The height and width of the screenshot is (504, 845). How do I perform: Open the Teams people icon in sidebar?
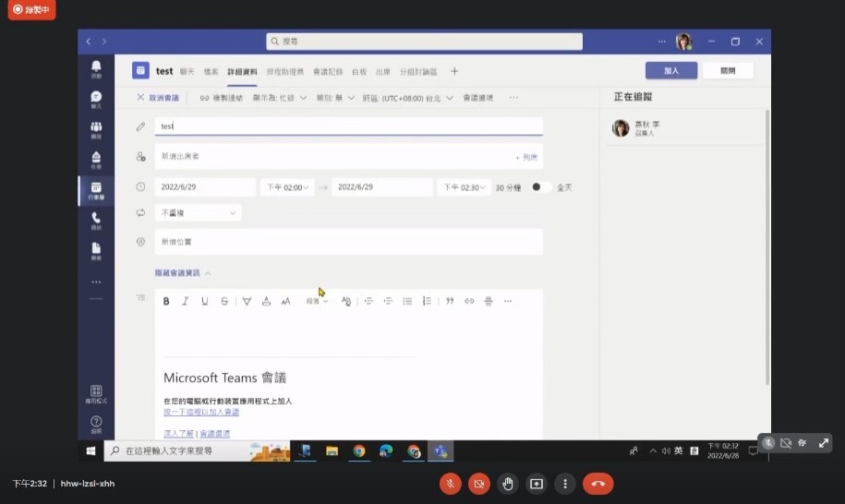coord(96,129)
